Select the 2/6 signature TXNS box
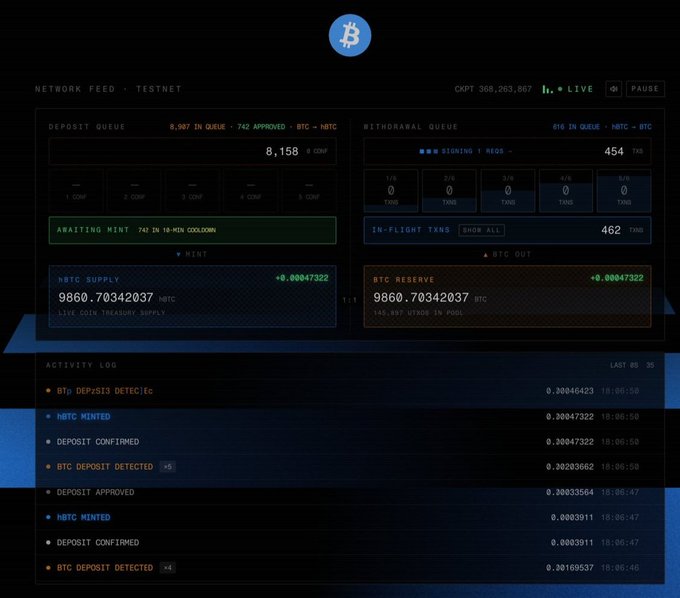Viewport: 680px width, 598px height. (x=449, y=191)
